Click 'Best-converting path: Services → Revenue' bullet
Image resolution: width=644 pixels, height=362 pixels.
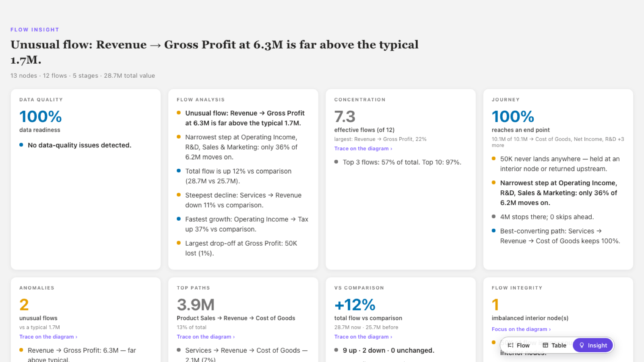(560, 236)
